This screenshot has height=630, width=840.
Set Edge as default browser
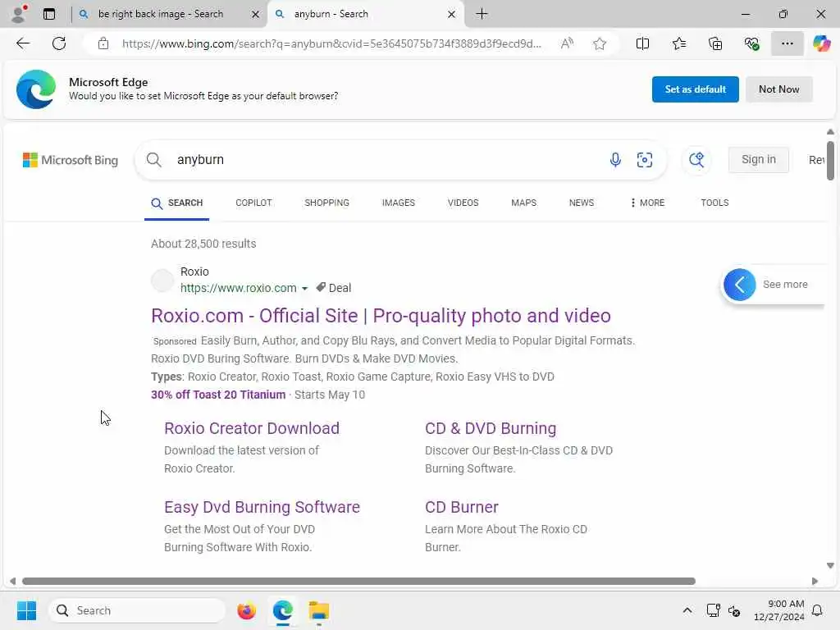695,89
